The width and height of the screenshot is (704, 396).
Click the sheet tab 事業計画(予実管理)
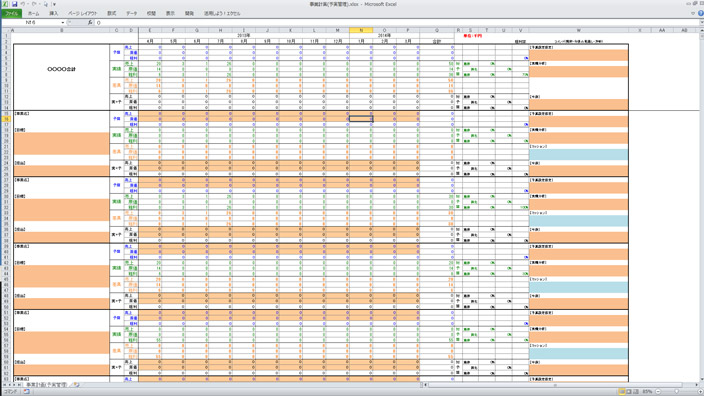coord(46,385)
